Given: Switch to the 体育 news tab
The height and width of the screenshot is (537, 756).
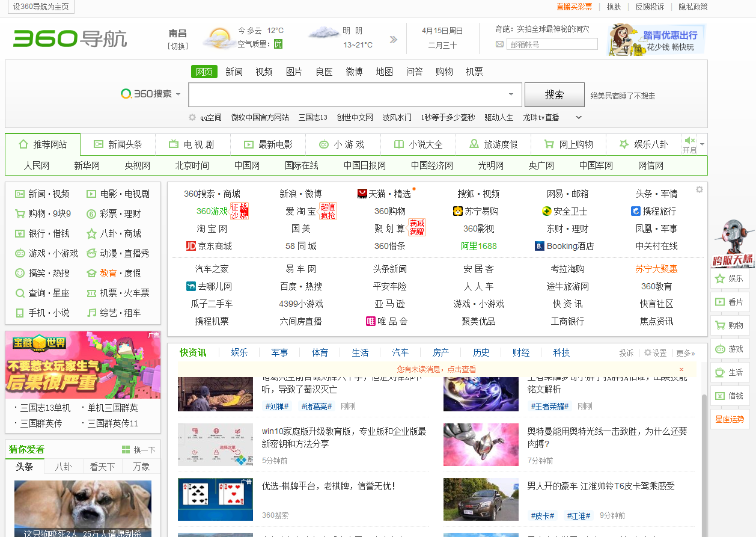Looking at the screenshot, I should pos(320,352).
